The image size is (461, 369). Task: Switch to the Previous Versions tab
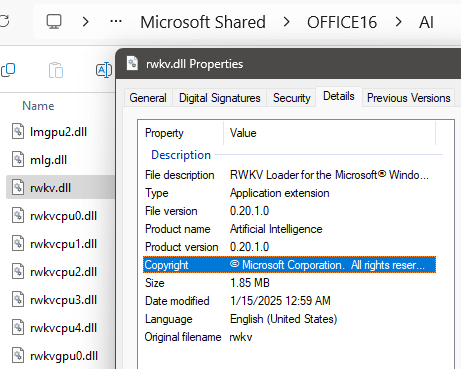(409, 98)
